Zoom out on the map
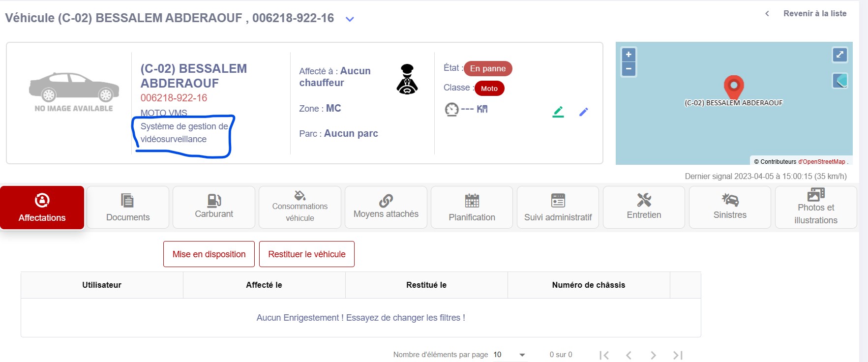Screen dimensions: 868x362 (x=629, y=69)
